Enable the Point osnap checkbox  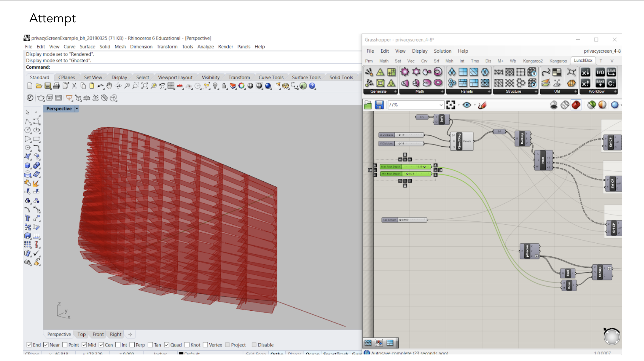click(x=65, y=345)
